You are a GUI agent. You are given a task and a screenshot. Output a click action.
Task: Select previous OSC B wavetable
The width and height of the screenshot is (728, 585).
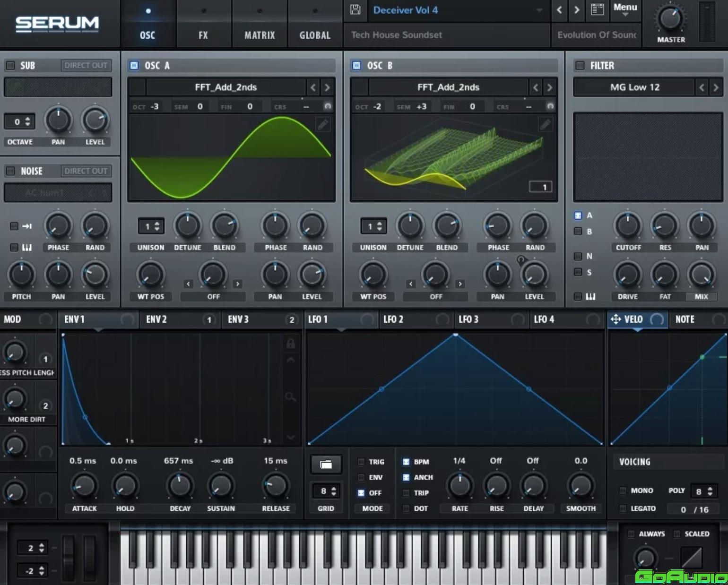(x=535, y=87)
